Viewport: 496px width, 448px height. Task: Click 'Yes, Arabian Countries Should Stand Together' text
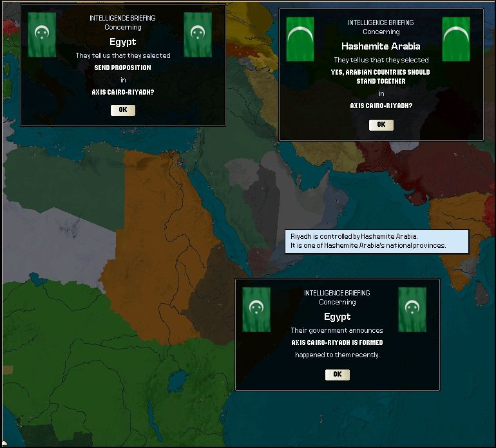381,77
